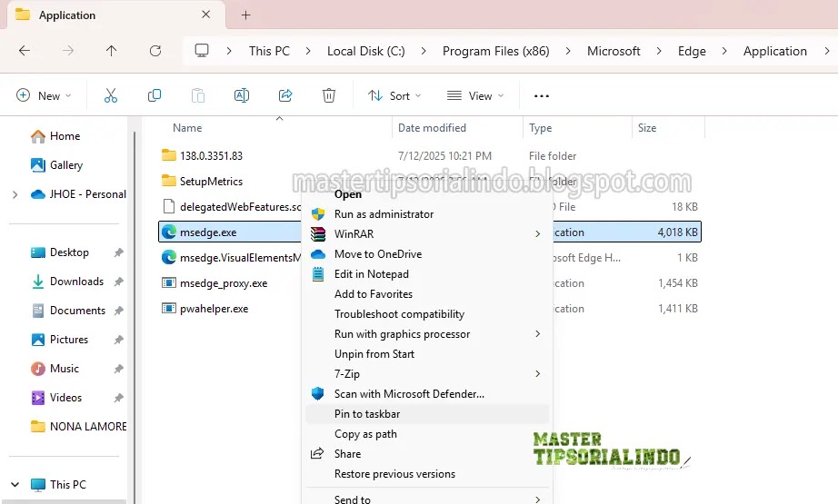The image size is (838, 504).
Task: Open Run with graphics processor submenu
Action: (427, 334)
